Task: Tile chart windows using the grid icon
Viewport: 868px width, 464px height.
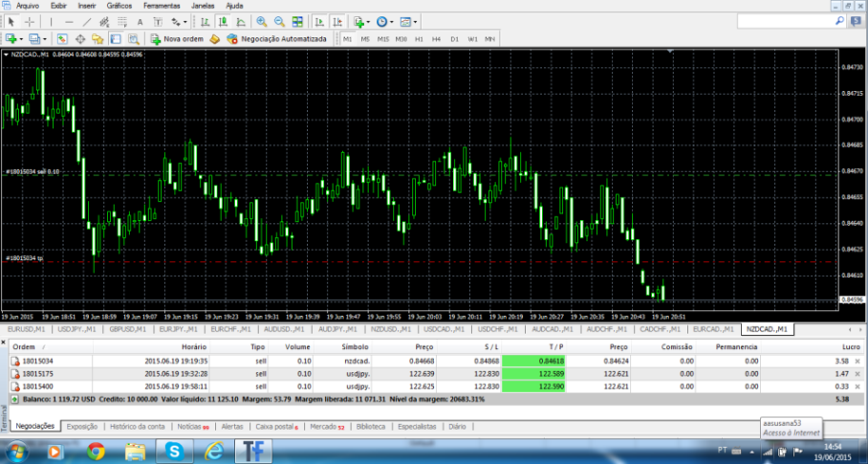Action: [298, 21]
